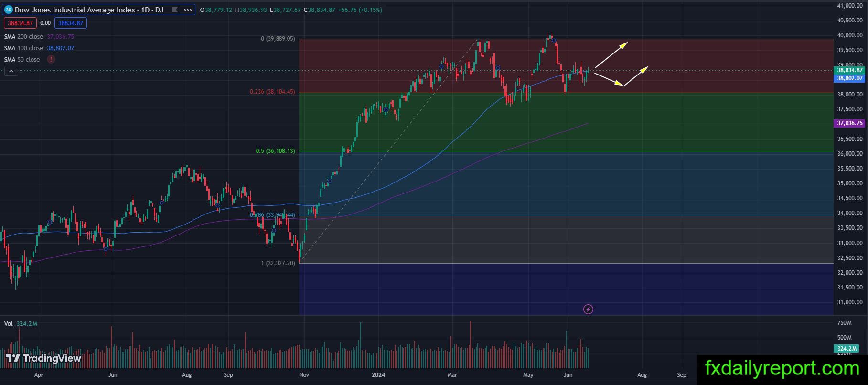
Task: Select the SMA 50 close indicator legend
Action: (22, 59)
